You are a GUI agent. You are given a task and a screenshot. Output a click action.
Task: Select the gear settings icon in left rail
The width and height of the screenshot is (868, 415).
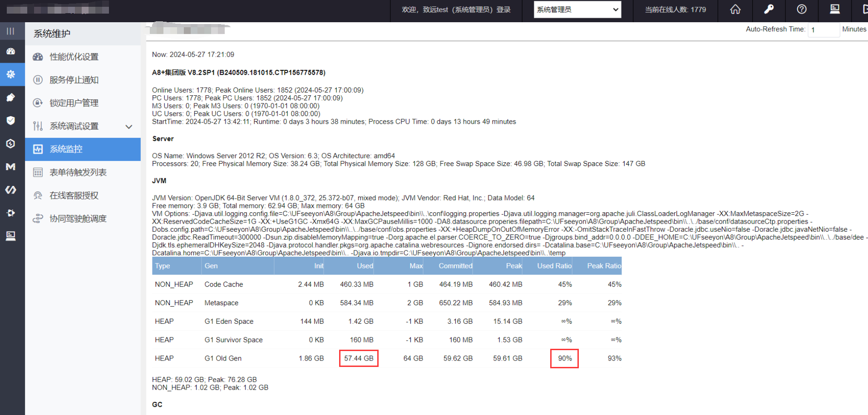tap(11, 74)
